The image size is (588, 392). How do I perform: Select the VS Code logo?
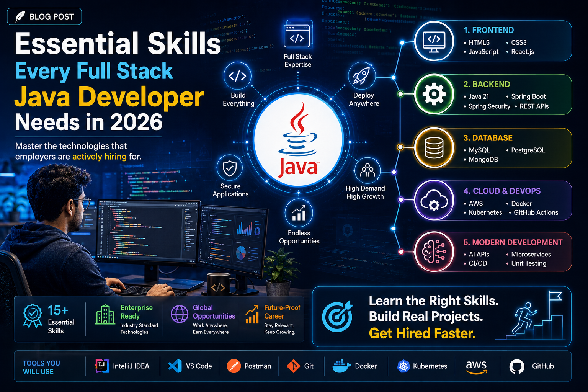pyautogui.click(x=175, y=366)
